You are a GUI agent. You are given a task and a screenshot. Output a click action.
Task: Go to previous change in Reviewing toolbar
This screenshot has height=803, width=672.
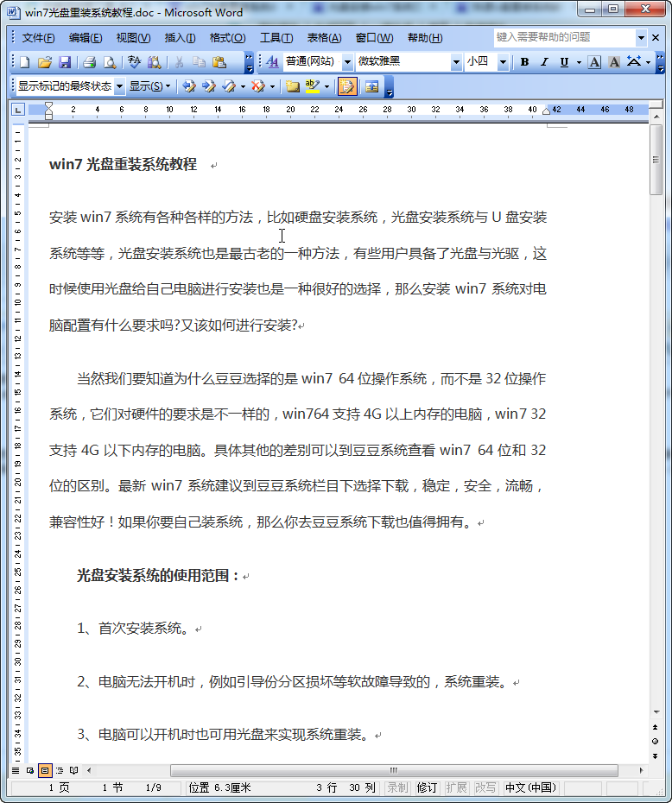click(x=189, y=86)
